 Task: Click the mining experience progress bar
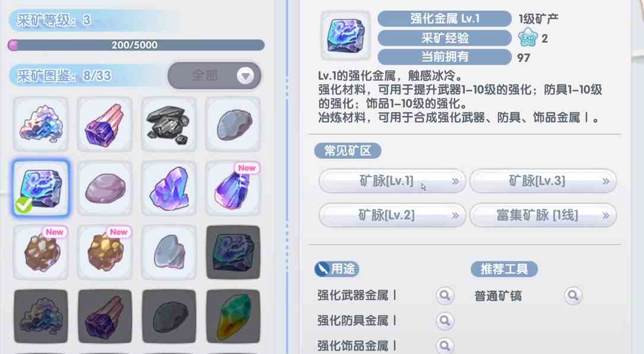tap(136, 44)
